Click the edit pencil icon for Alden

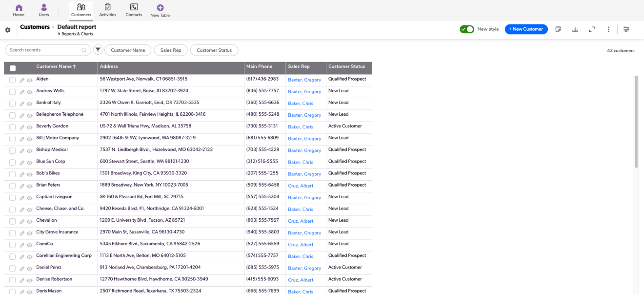(x=22, y=80)
